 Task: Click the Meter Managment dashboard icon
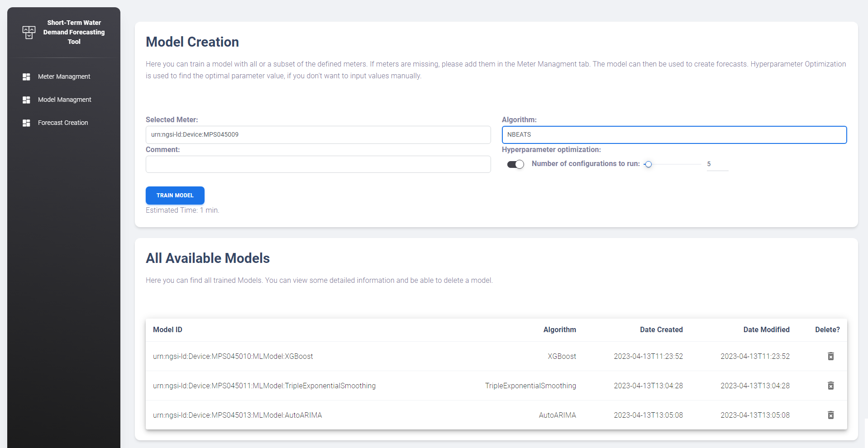click(x=26, y=77)
